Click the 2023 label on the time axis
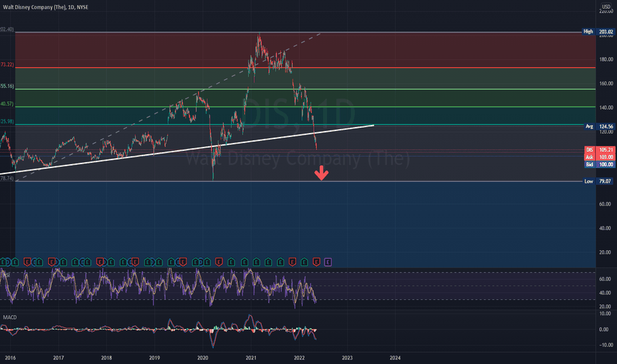The height and width of the screenshot is (364, 617). point(347,357)
